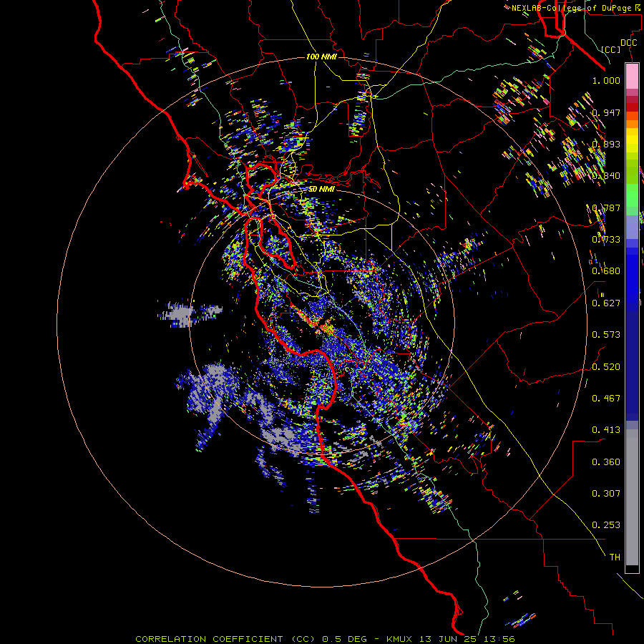644x644 pixels.
Task: Select the 0.840 scale value
Action: [606, 176]
